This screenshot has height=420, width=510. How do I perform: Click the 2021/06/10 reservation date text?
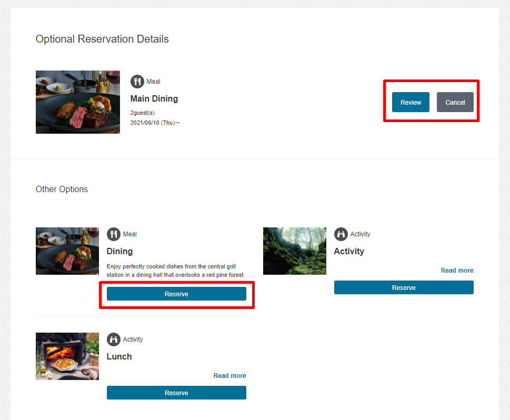tap(155, 123)
